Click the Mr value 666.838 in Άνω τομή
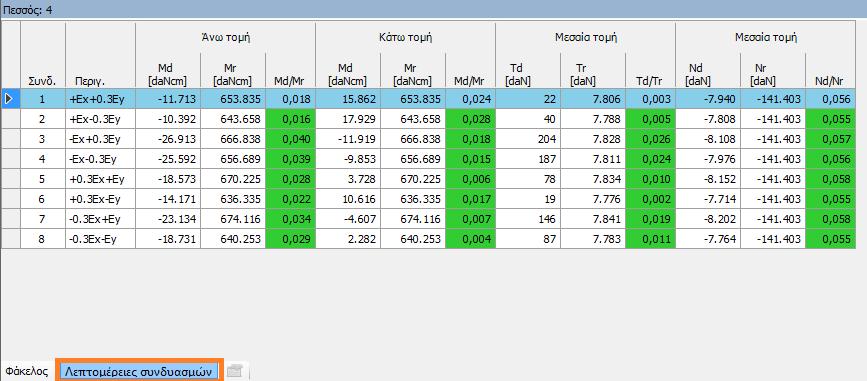 [233, 139]
